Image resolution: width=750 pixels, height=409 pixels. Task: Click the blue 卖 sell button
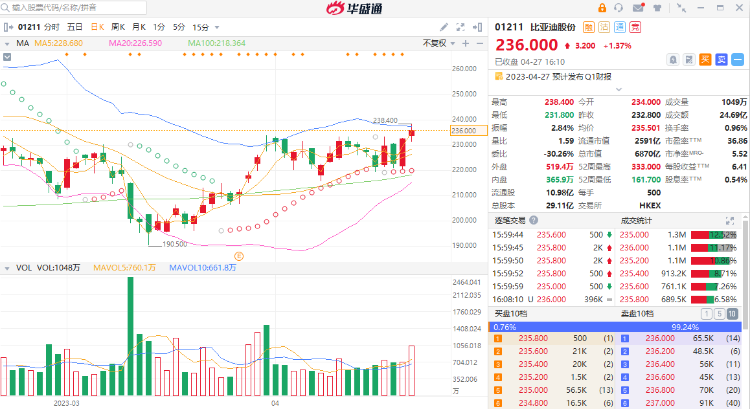pyautogui.click(x=721, y=60)
